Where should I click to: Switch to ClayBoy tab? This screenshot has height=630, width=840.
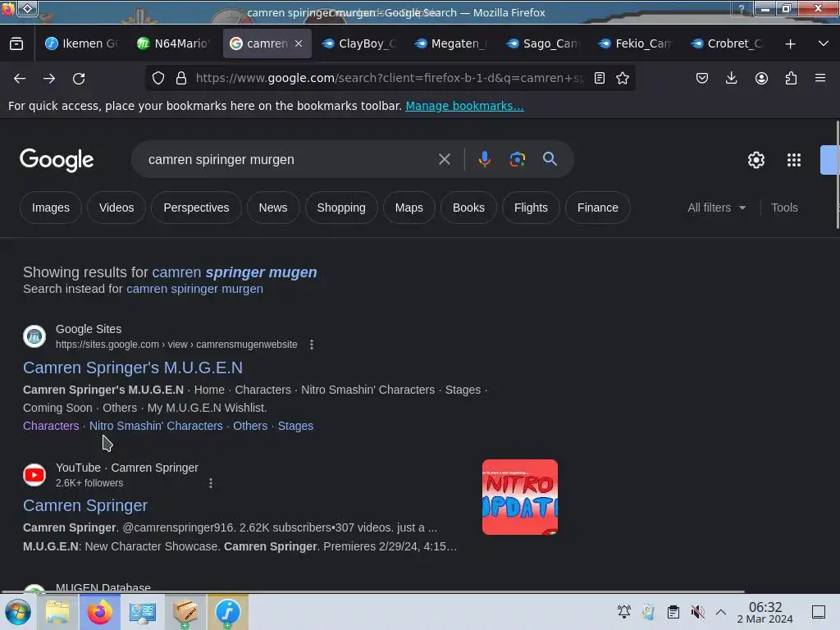pos(358,43)
